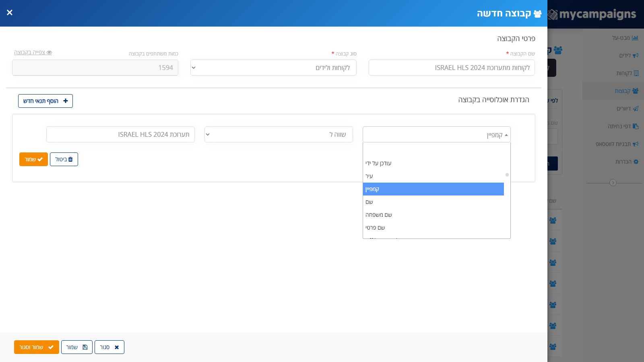The image size is (644, 362).
Task: Click הוסף תנאי חדש plus button
Action: coord(45,101)
